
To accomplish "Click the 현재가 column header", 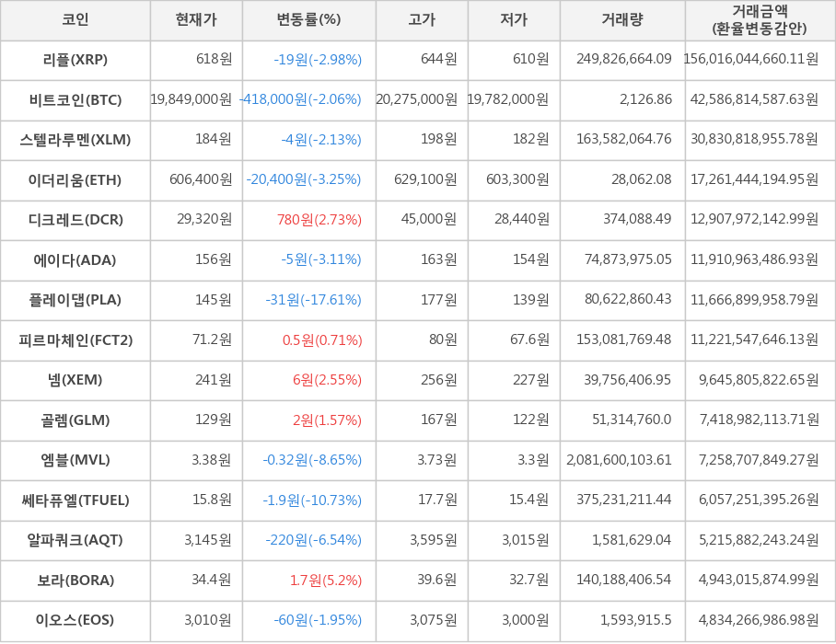I will click(196, 20).
